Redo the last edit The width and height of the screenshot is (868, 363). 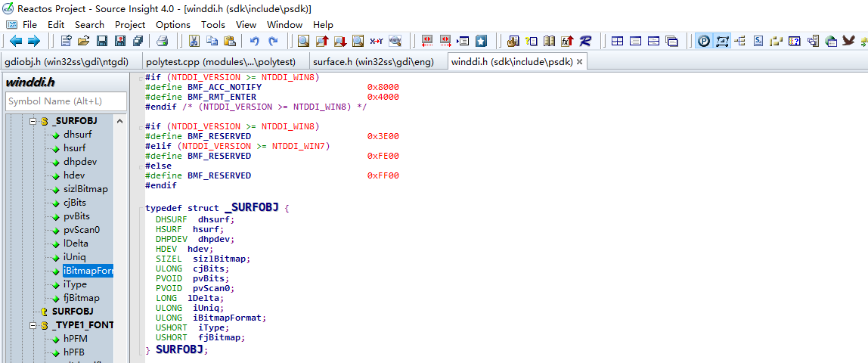point(273,41)
